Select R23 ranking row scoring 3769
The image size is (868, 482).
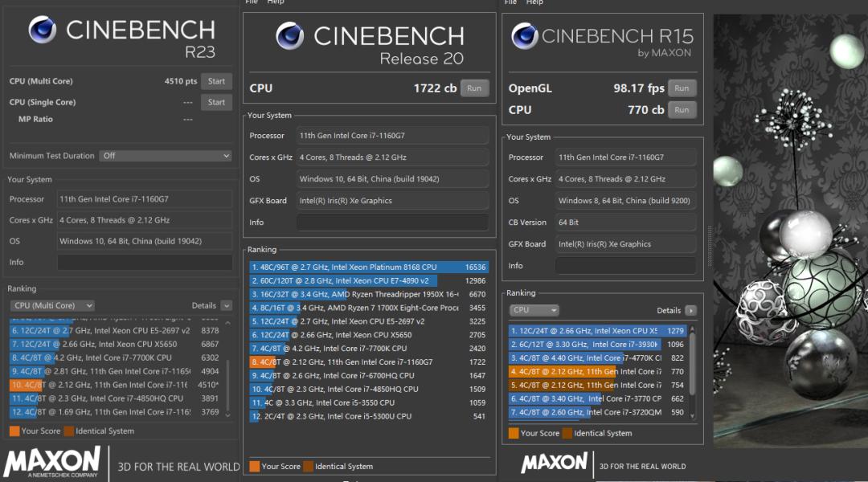(x=115, y=412)
